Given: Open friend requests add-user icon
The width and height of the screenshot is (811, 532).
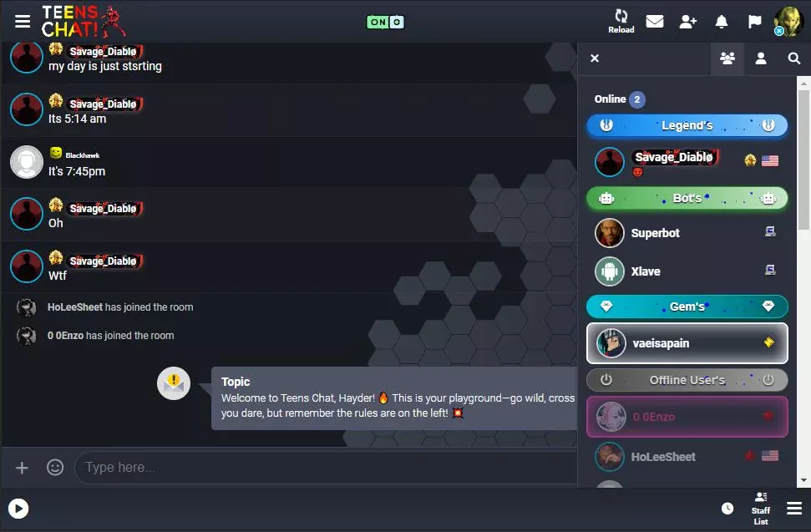Looking at the screenshot, I should [x=687, y=21].
